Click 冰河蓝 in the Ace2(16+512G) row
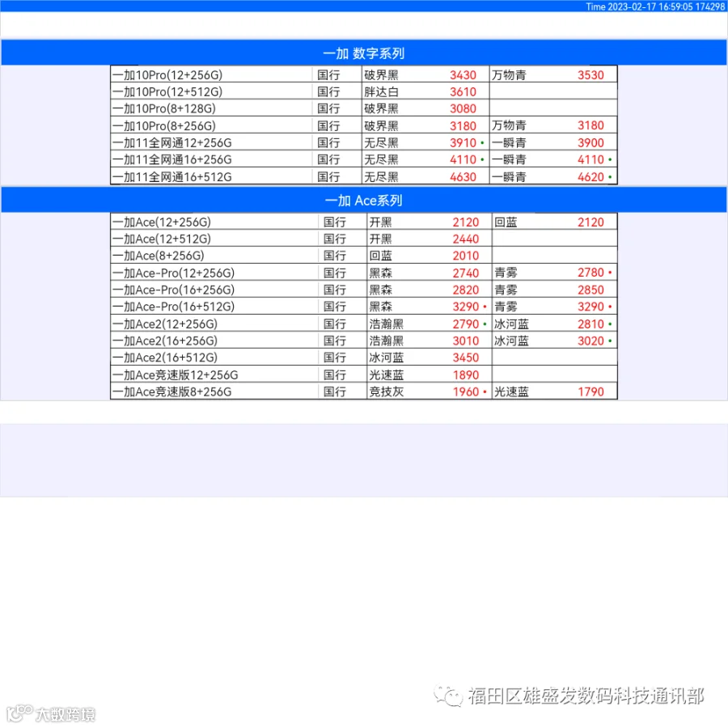 tap(387, 358)
